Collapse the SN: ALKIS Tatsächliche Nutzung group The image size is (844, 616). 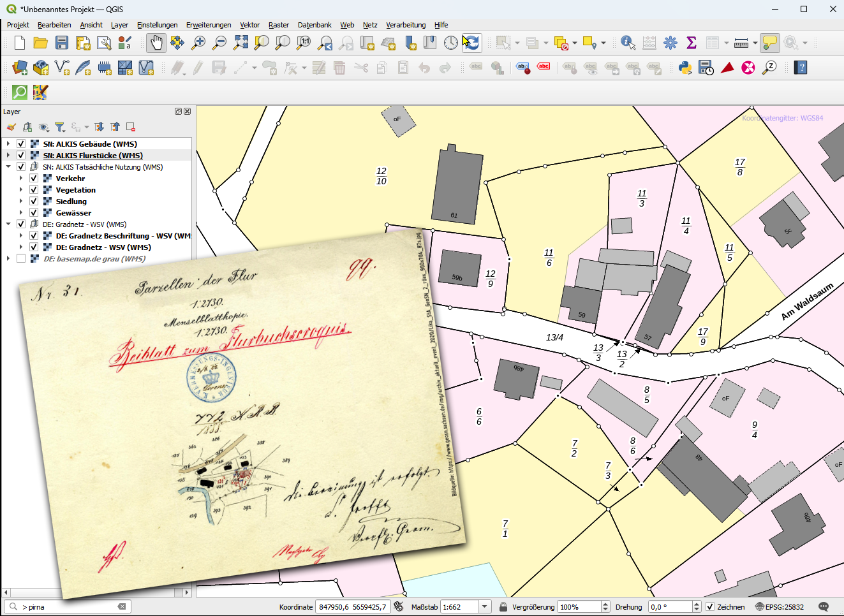tap(8, 167)
